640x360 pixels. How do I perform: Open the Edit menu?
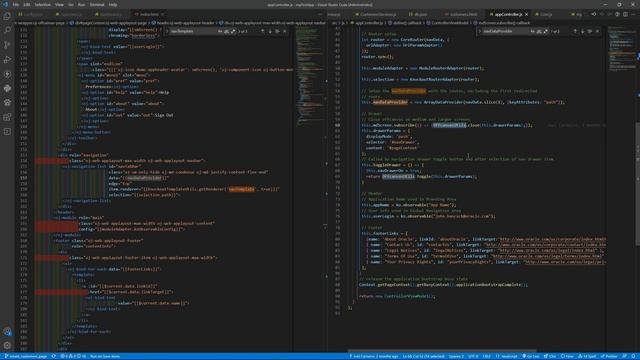(x=27, y=4)
